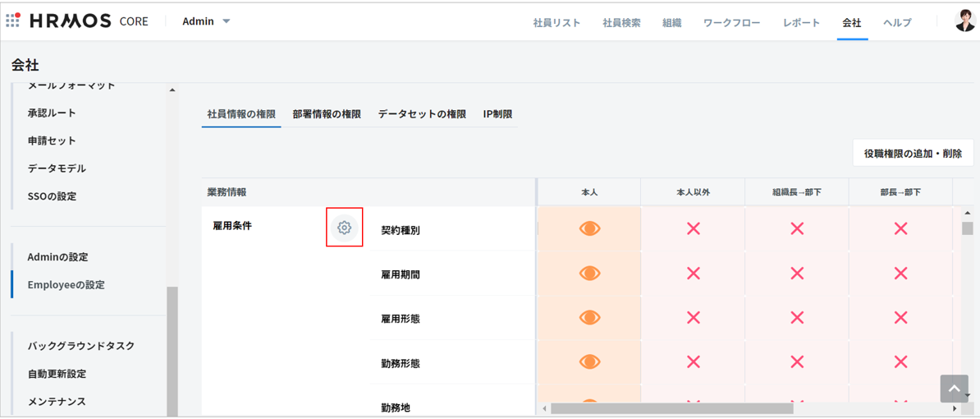Open the Admin dropdown in the header

pyautogui.click(x=206, y=21)
